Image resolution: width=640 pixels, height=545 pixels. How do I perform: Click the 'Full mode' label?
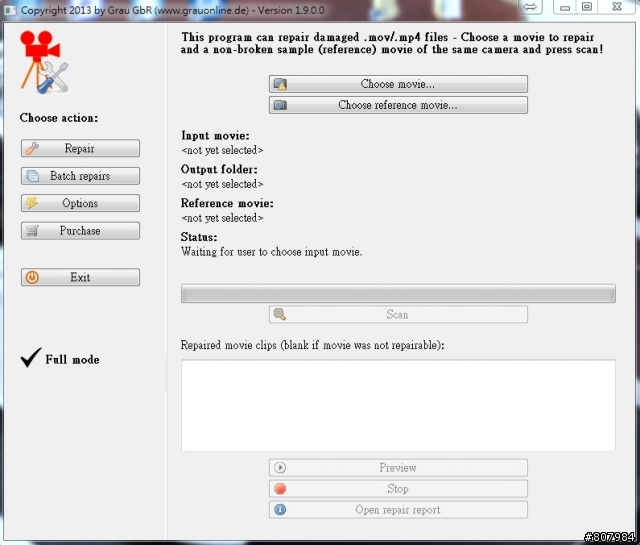(72, 360)
